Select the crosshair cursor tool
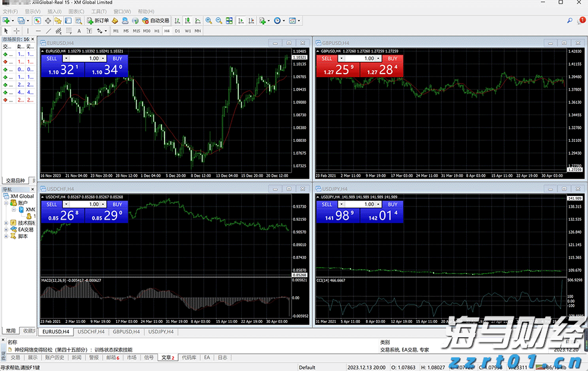This screenshot has height=371, width=588. tap(17, 31)
